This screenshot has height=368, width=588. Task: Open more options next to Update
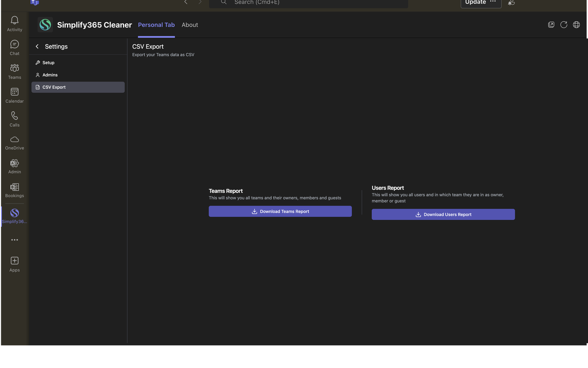493,2
